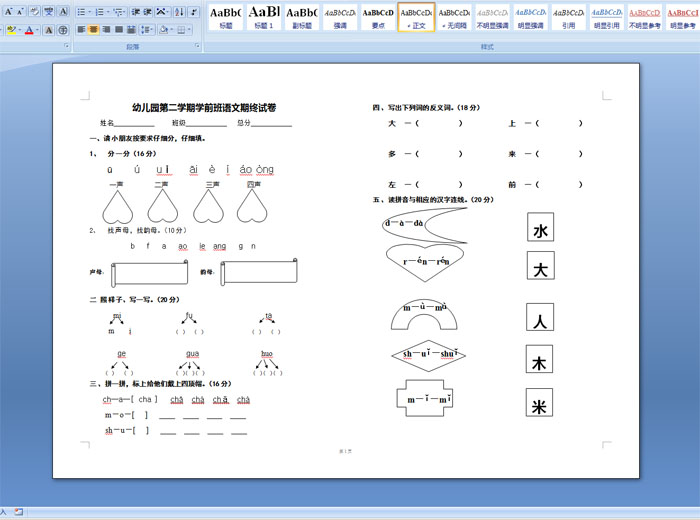Apply the Character Border icon
The image size is (700, 520).
pos(63,12)
